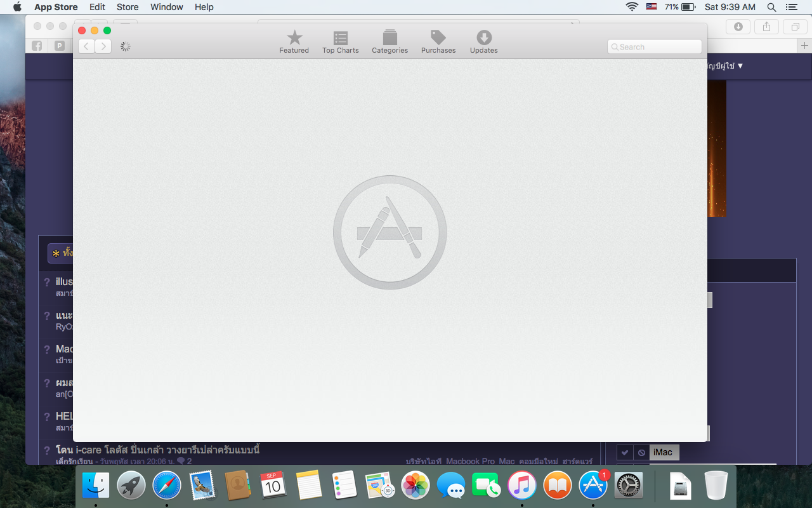Click the iMac tag button
812x508 pixels.
pos(664,452)
